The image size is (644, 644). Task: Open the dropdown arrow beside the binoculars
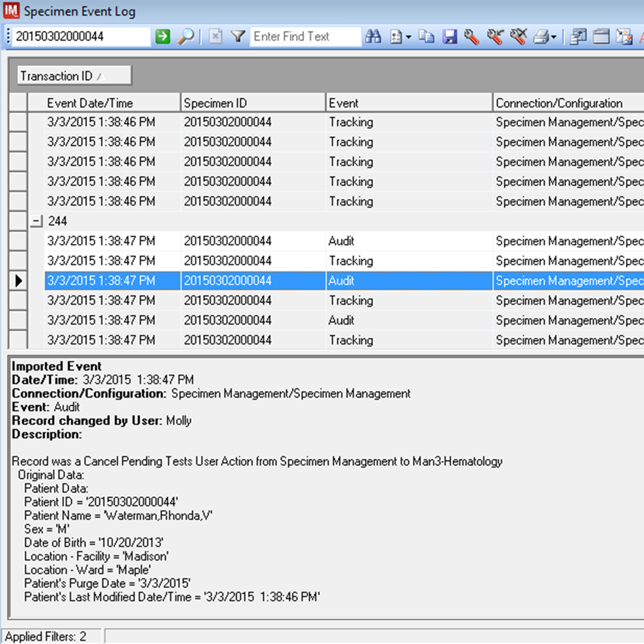point(408,37)
